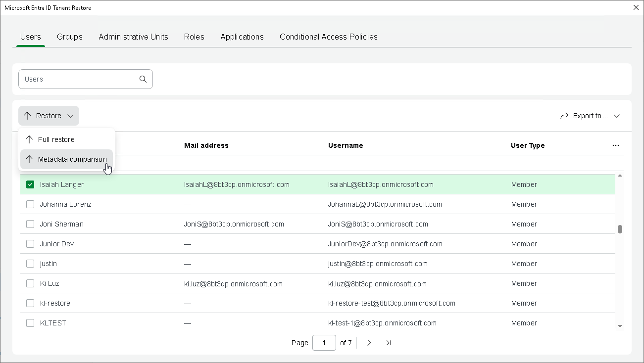Go to the next page arrow

click(x=369, y=343)
